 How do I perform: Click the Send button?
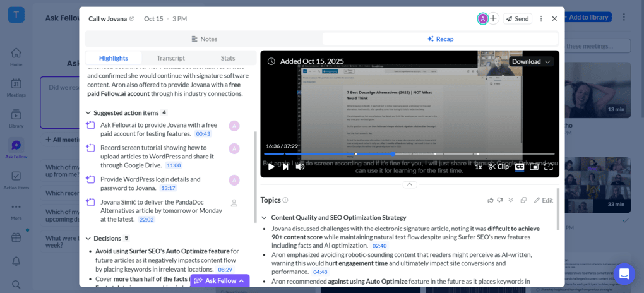click(517, 19)
